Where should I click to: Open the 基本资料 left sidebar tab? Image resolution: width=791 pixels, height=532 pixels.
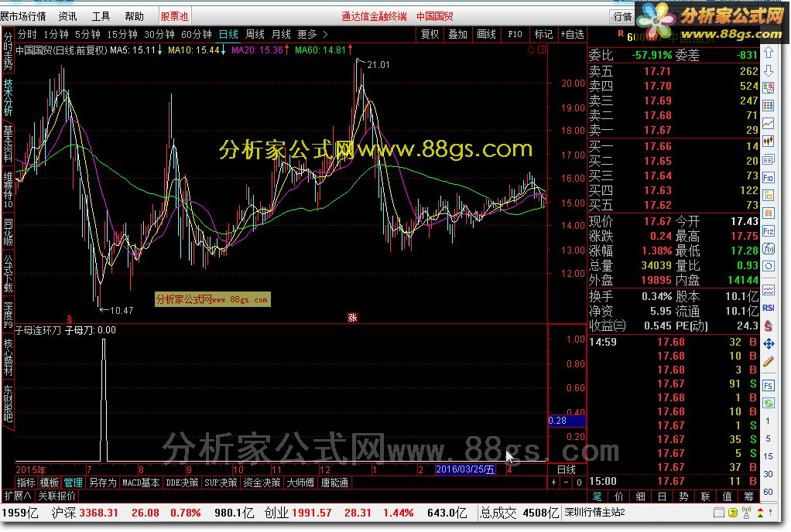tap(8, 144)
